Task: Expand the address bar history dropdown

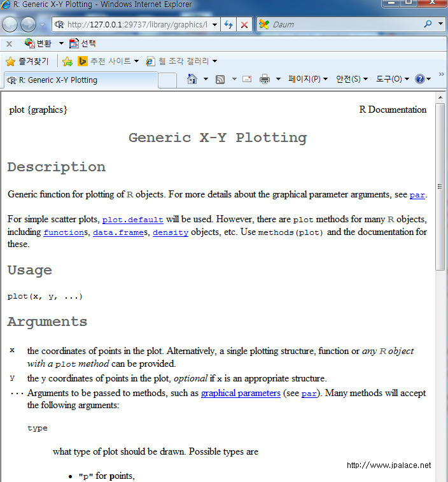Action: pos(215,24)
